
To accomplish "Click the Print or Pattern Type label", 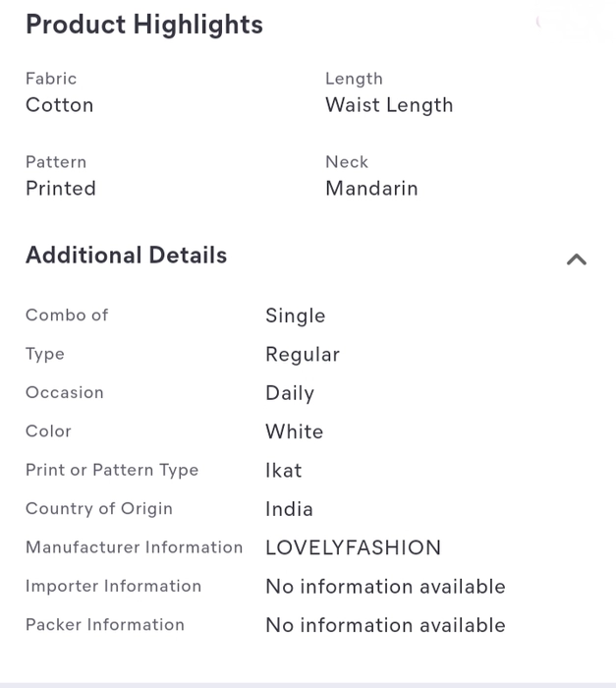I will coord(112,471).
